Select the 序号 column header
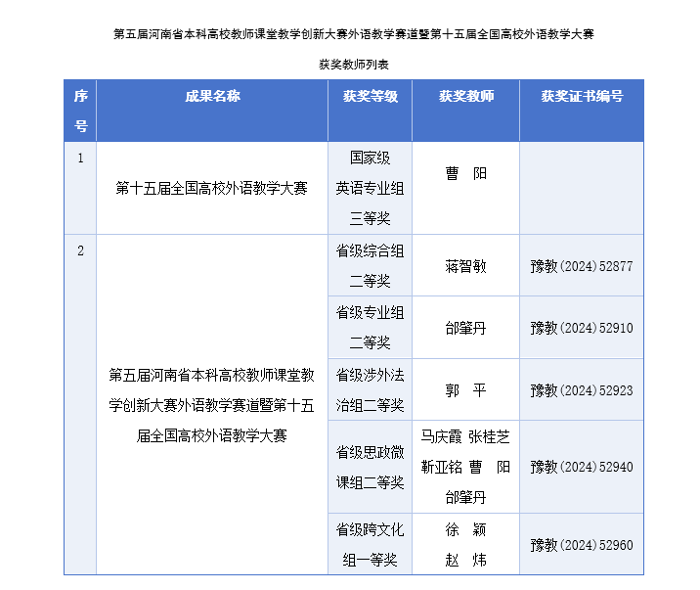This screenshot has width=700, height=590. tap(81, 111)
